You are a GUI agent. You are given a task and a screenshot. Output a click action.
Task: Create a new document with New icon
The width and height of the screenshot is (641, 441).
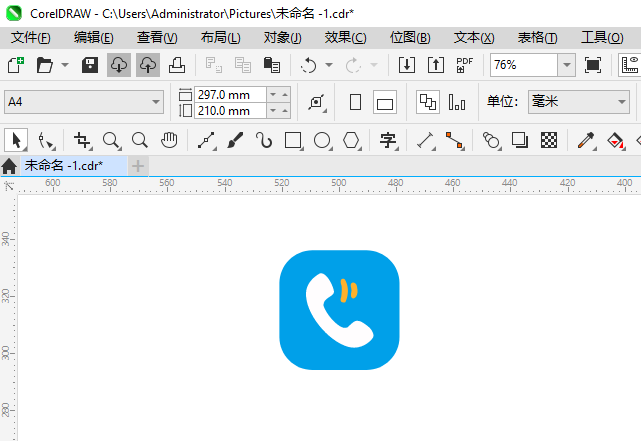pyautogui.click(x=16, y=65)
